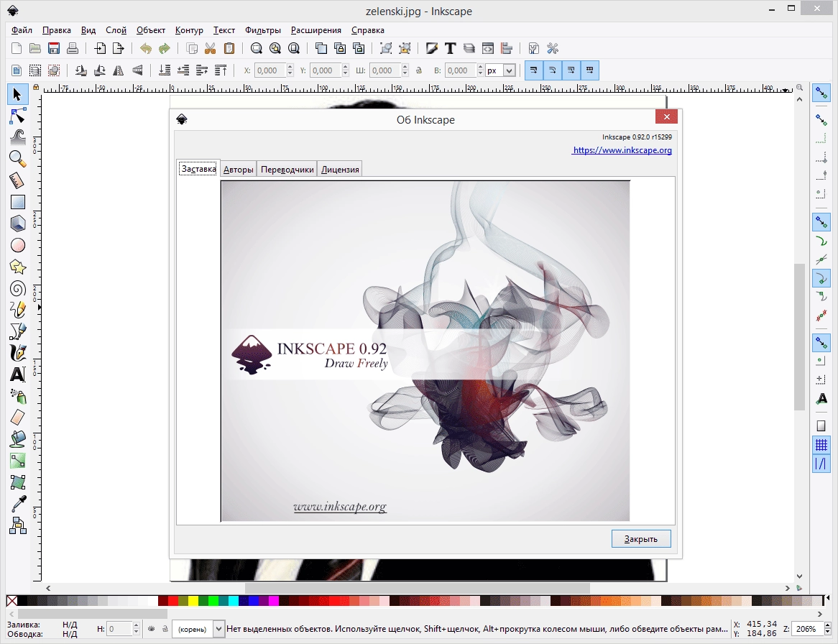Select the 3D Box tool
Viewport: 838px width, 644px height.
[x=18, y=224]
